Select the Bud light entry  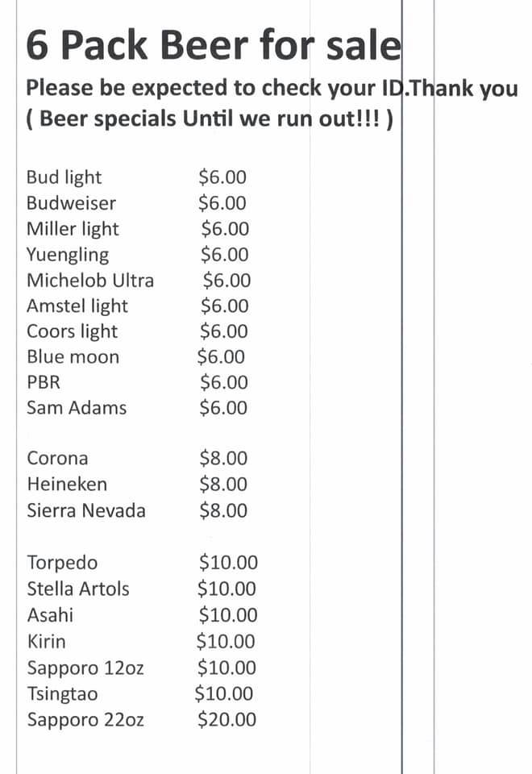point(64,177)
